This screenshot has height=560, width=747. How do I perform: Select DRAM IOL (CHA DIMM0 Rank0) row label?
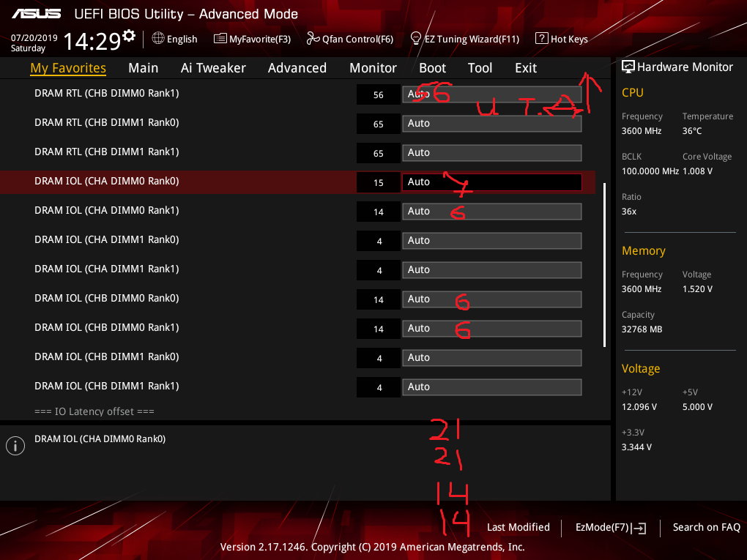pos(107,181)
